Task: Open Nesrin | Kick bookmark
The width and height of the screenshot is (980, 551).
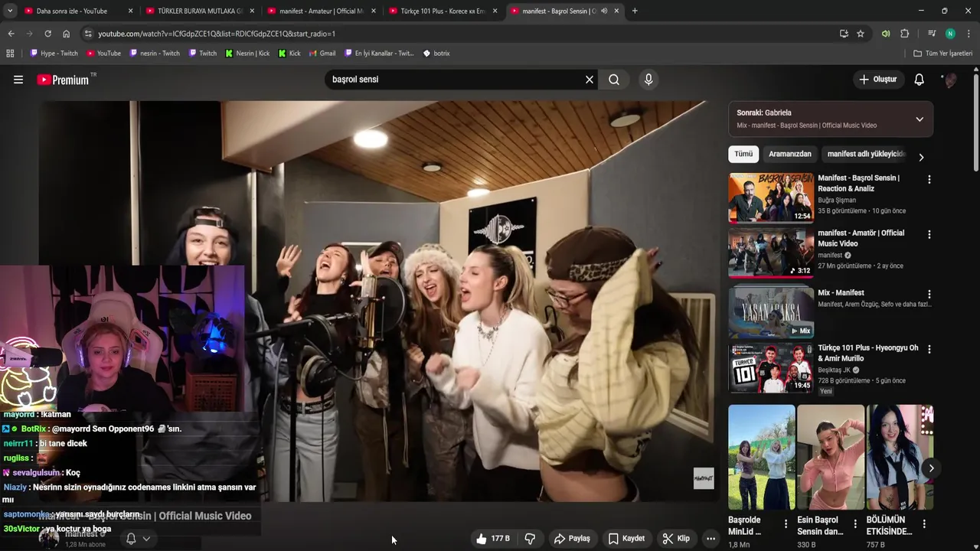Action: click(x=247, y=54)
